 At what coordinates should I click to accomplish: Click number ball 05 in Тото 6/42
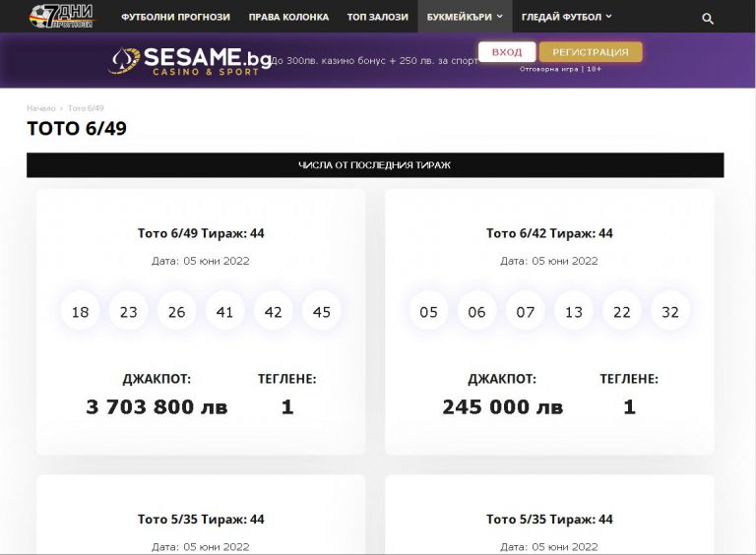[x=428, y=312]
